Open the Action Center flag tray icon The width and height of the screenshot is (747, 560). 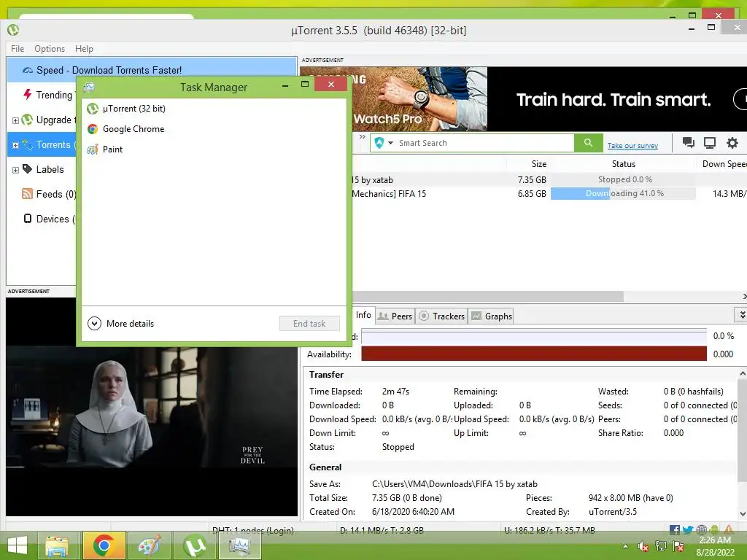coord(679,547)
